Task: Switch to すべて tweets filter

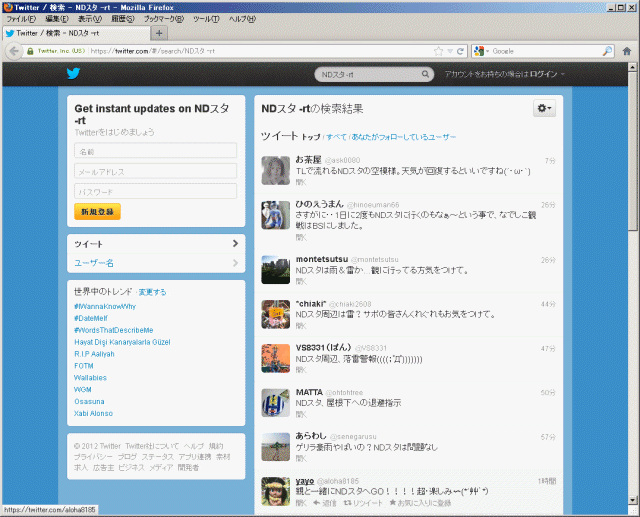Action: pyautogui.click(x=336, y=137)
